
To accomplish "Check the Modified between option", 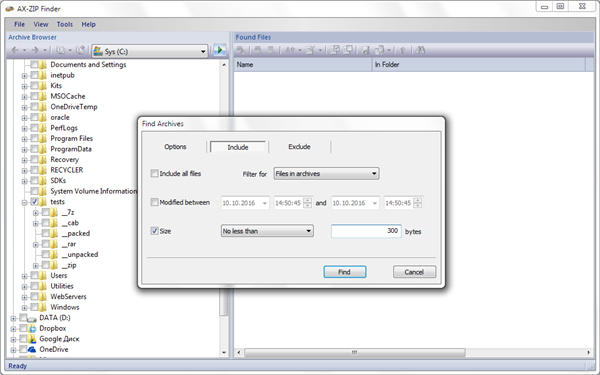I will (155, 202).
